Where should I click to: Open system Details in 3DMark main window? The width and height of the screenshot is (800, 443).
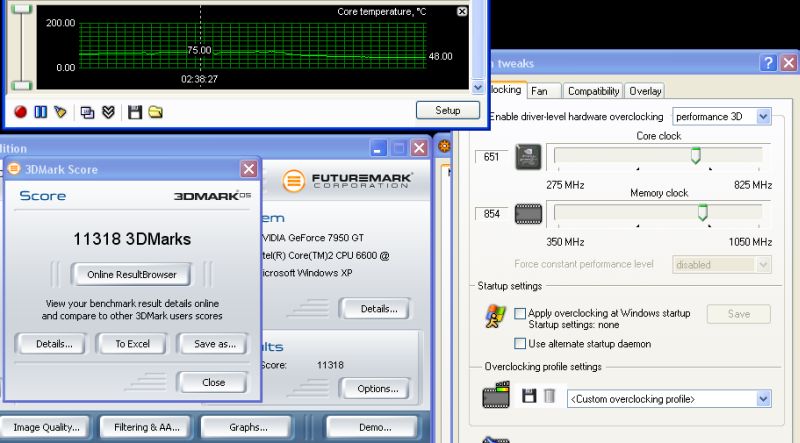[376, 309]
